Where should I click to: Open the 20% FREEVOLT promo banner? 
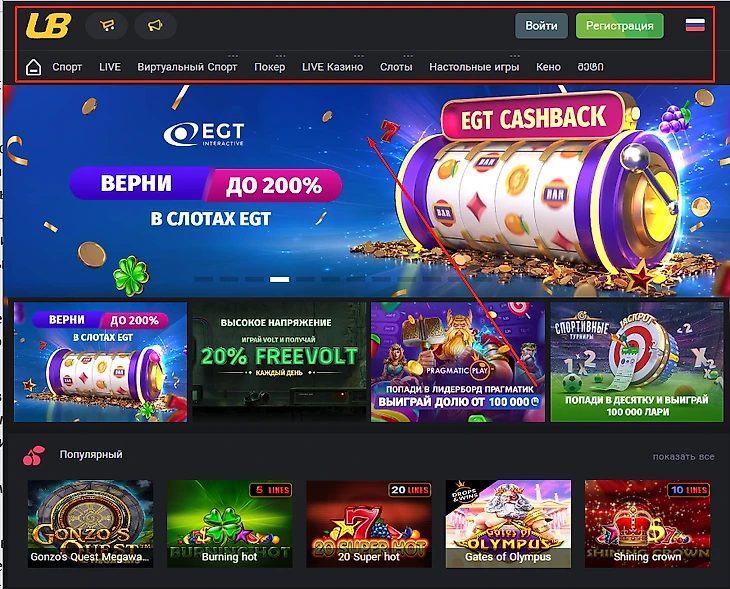pos(279,362)
